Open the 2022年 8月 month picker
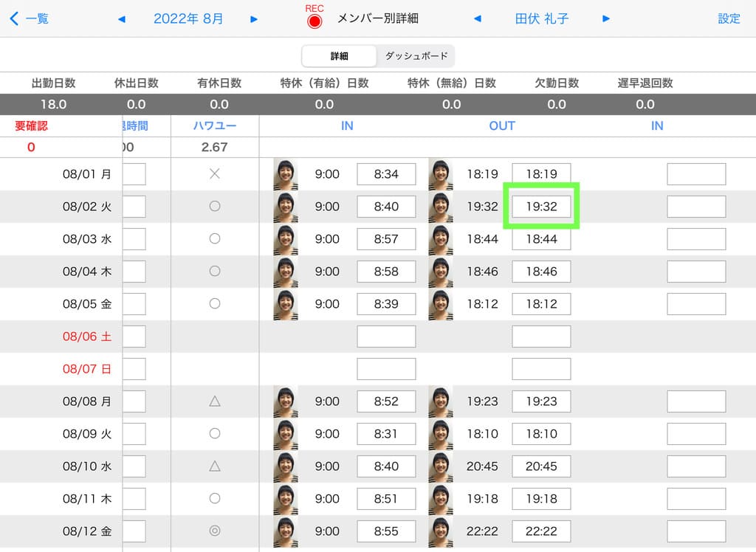This screenshot has height=552, width=756. (188, 19)
